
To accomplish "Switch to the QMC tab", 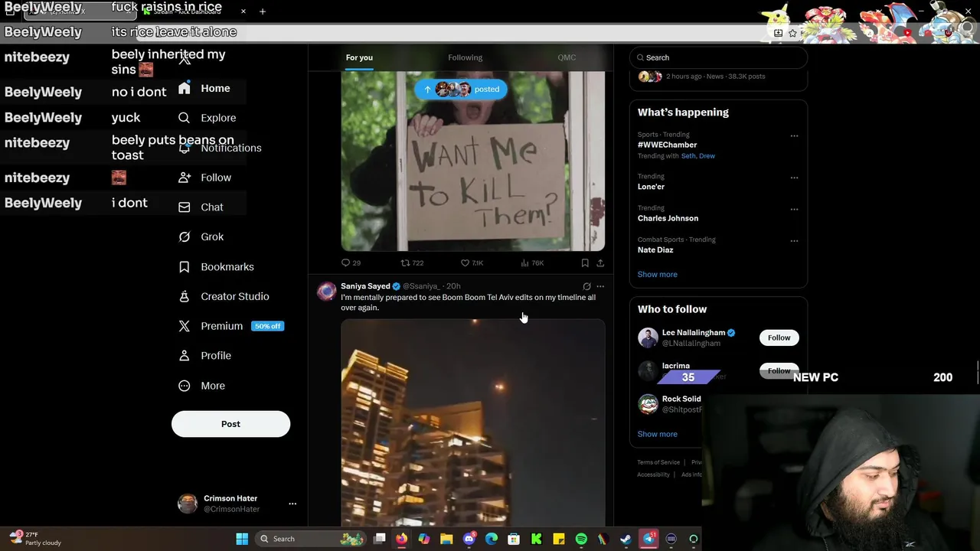I will tap(567, 57).
